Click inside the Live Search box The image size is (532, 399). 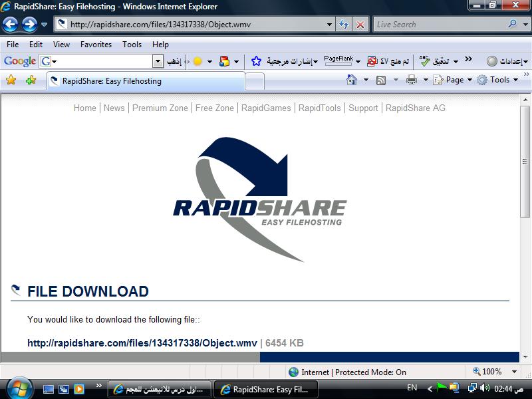click(440, 25)
